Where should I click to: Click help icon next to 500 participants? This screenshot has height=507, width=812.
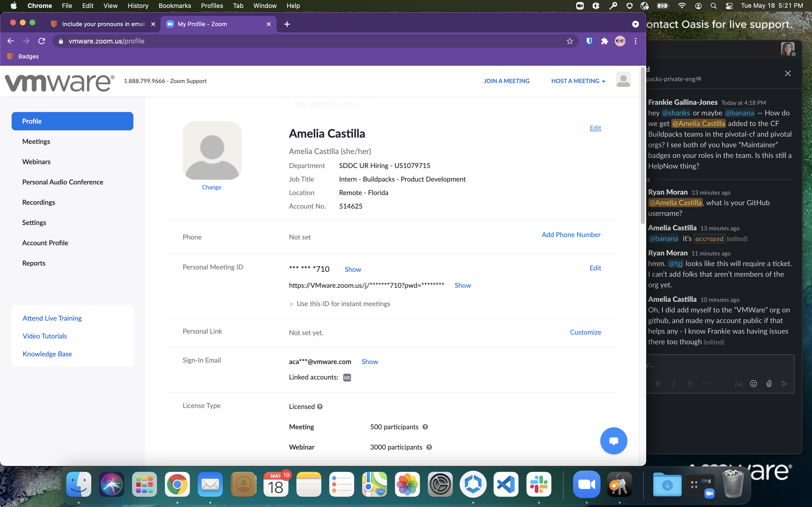[x=425, y=427]
